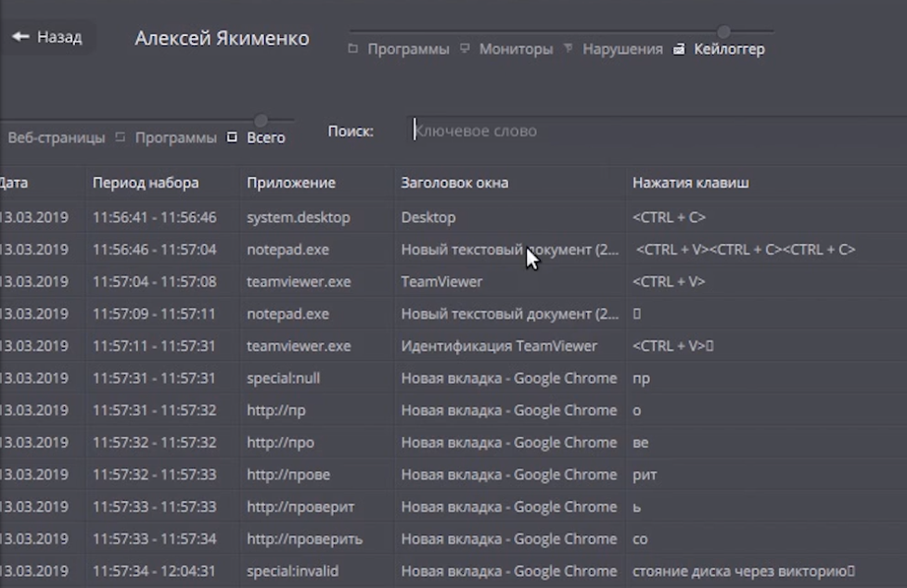907x588 pixels.
Task: Select the http://проверить application cell
Action: (x=305, y=539)
